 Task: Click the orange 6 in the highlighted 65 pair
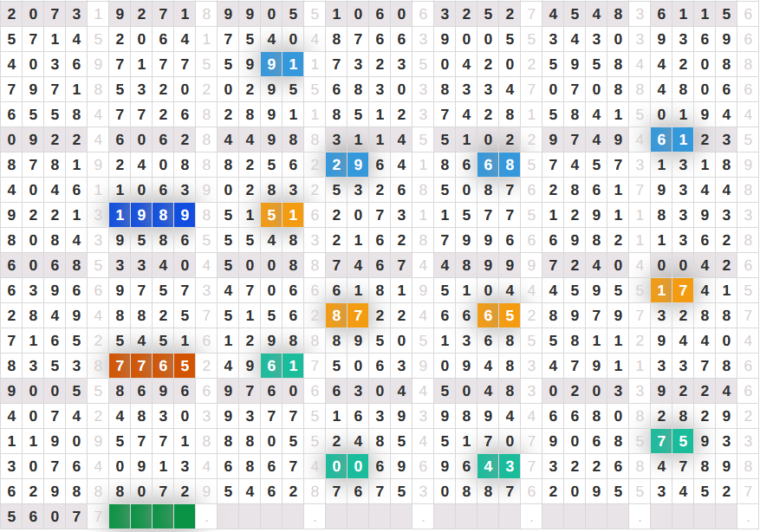coord(488,316)
